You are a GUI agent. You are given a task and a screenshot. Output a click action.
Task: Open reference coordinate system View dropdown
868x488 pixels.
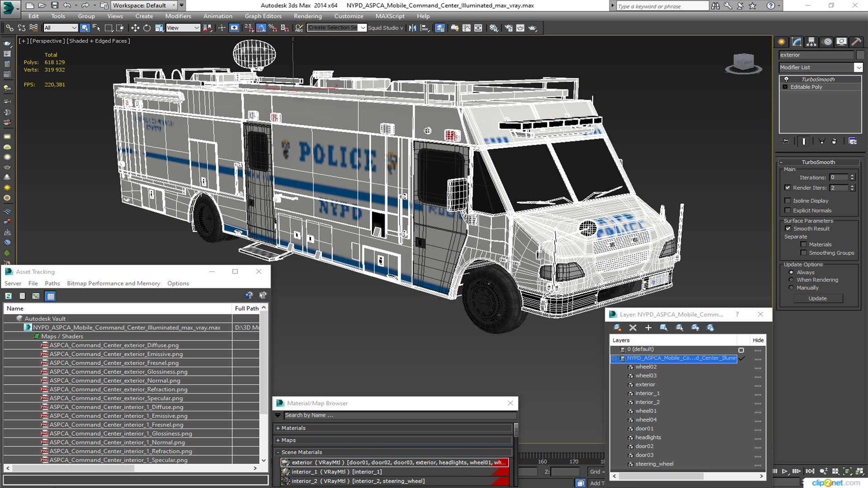click(183, 28)
